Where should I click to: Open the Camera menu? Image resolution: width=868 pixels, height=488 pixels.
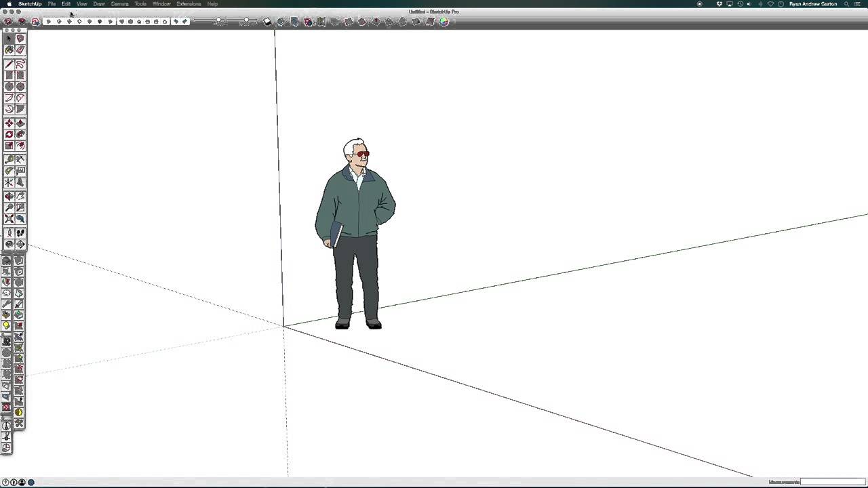point(119,4)
